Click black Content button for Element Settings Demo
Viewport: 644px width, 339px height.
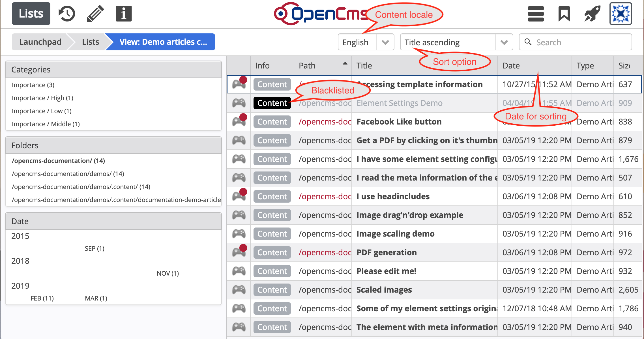tap(272, 103)
